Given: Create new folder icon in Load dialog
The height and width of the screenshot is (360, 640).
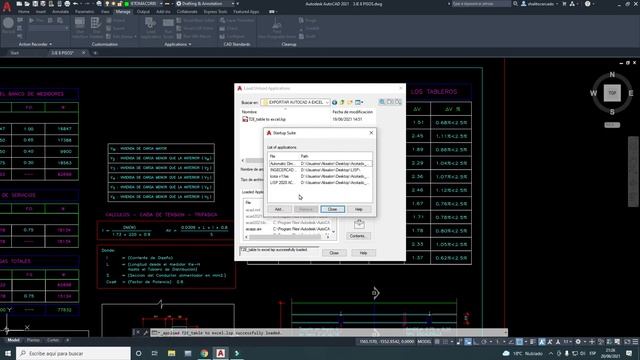Looking at the screenshot, I should [x=350, y=102].
